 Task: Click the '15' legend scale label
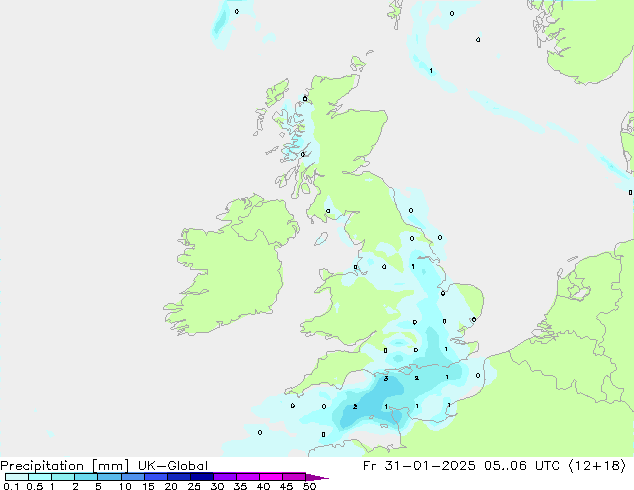[148, 486]
